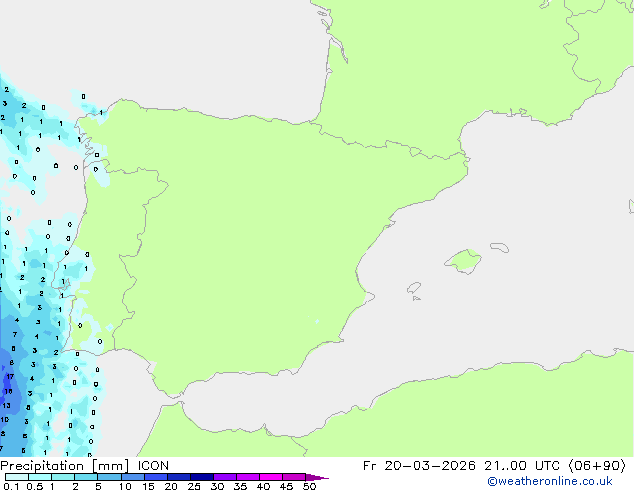The image size is (634, 490).
Task: Click the map precipitation value "17"
Action: click(10, 376)
